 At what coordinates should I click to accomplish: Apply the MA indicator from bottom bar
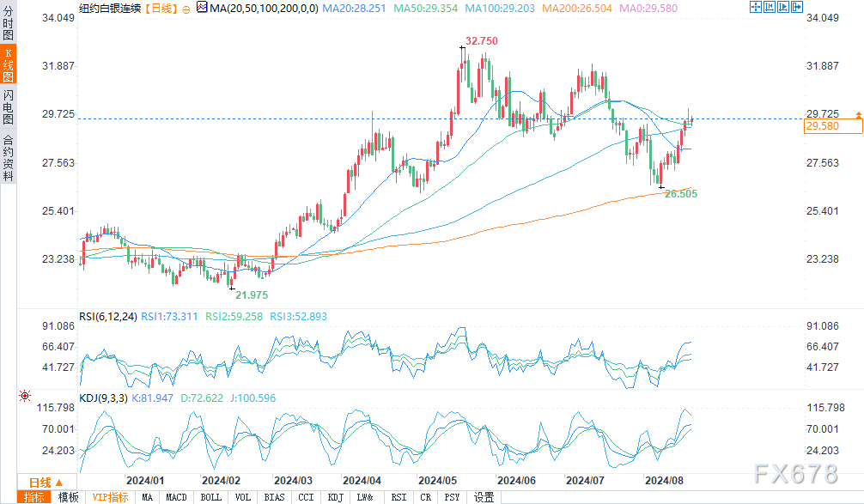pyautogui.click(x=147, y=497)
